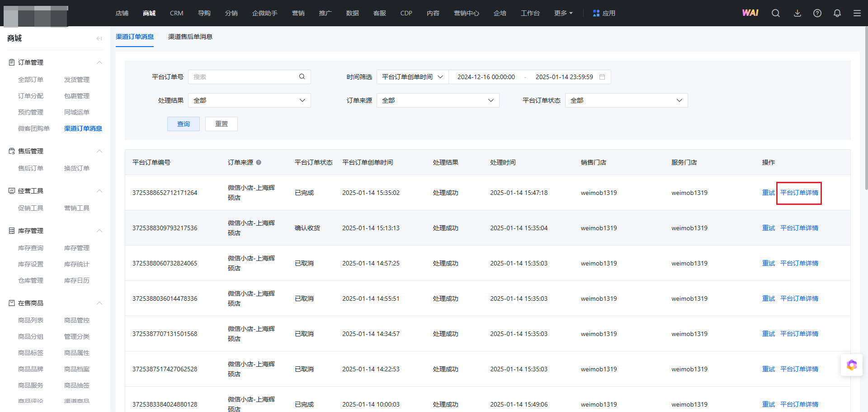Switch to 渠道售后单消息 tab
The image size is (868, 412).
[x=190, y=37]
